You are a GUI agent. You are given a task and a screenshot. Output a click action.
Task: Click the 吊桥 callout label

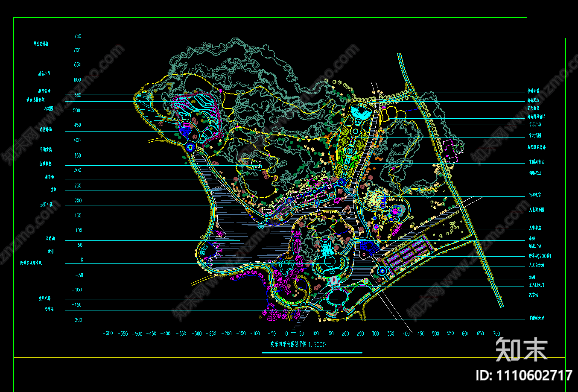point(532,238)
